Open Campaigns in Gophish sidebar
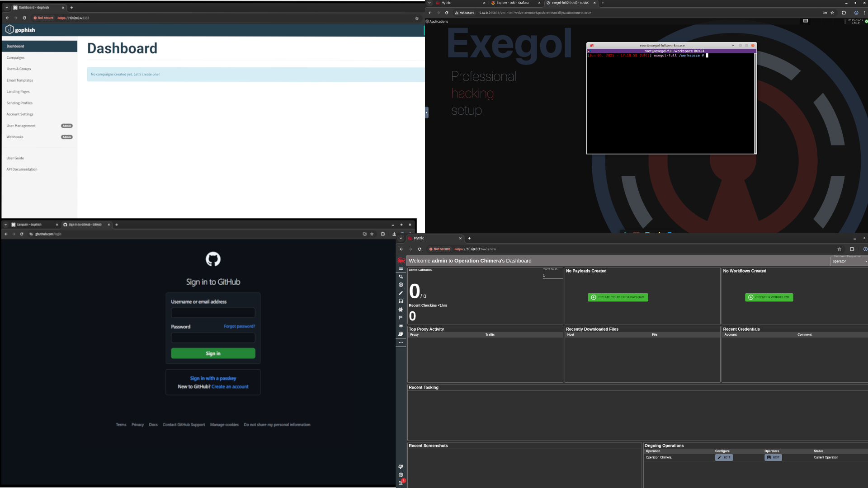This screenshot has width=868, height=488. tap(15, 58)
